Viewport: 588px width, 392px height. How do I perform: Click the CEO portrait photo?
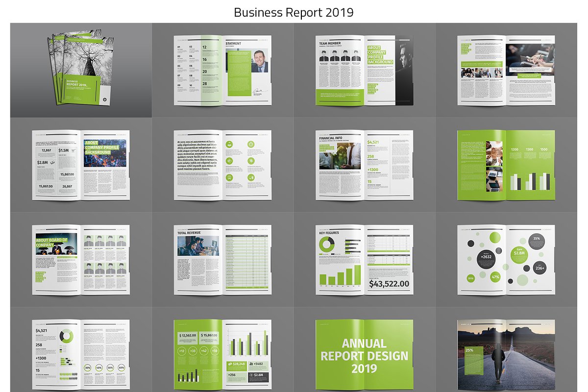coord(260,61)
